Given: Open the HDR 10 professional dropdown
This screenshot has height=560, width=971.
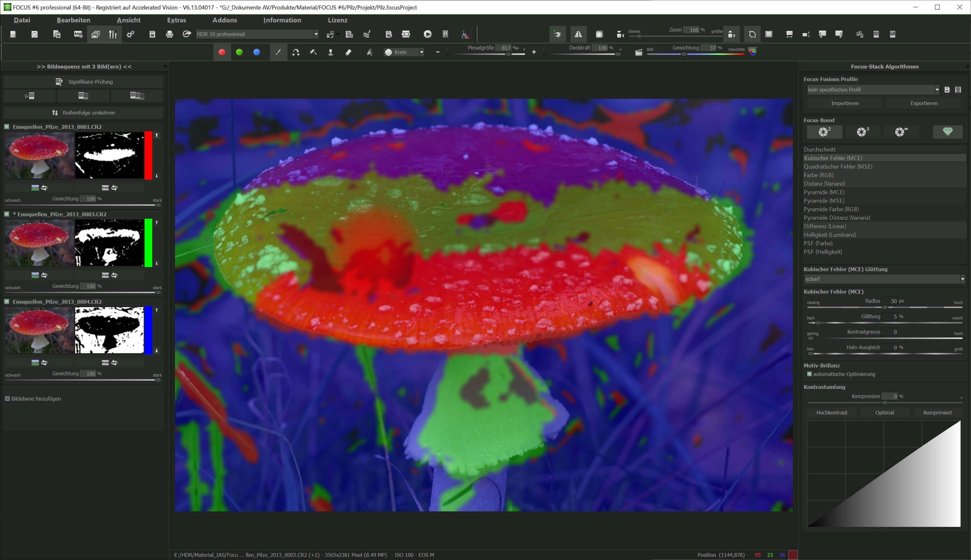Looking at the screenshot, I should (316, 34).
